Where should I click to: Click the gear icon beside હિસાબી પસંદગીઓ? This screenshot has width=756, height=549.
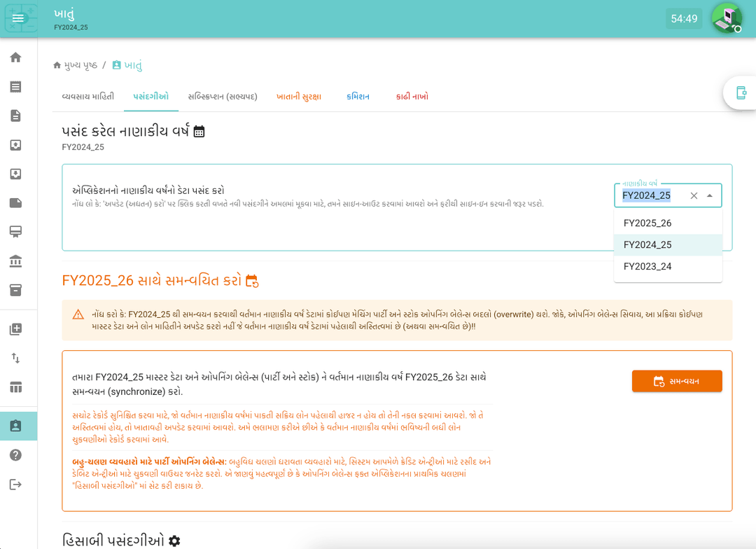tap(174, 541)
